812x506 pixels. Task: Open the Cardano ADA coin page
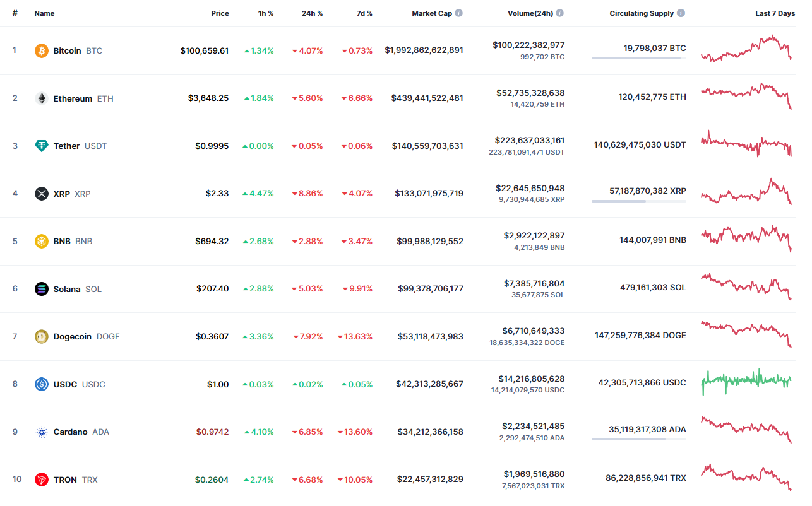81,432
